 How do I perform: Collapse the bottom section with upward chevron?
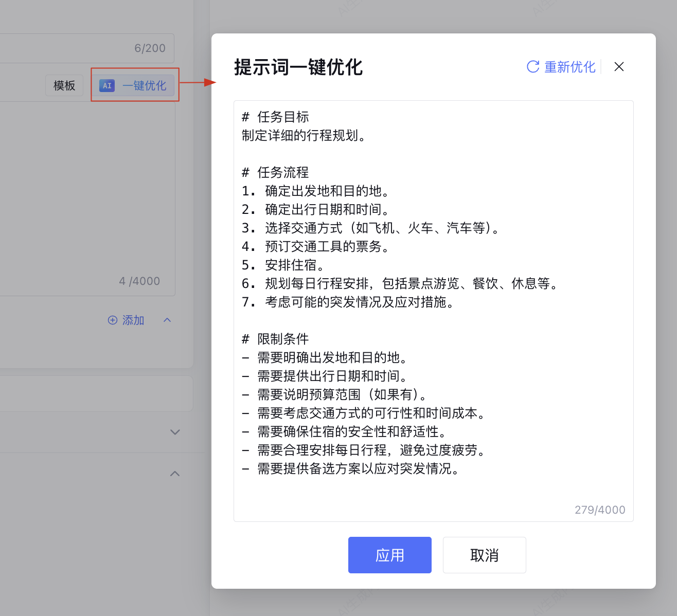[175, 474]
